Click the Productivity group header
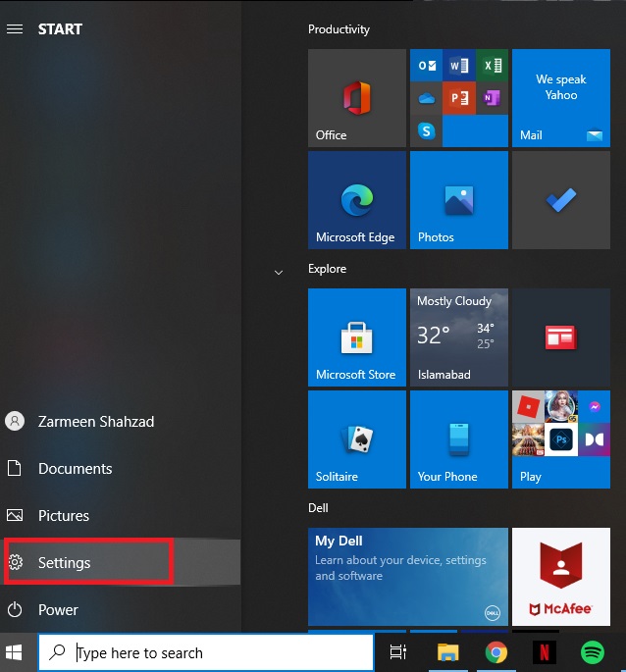 click(339, 29)
